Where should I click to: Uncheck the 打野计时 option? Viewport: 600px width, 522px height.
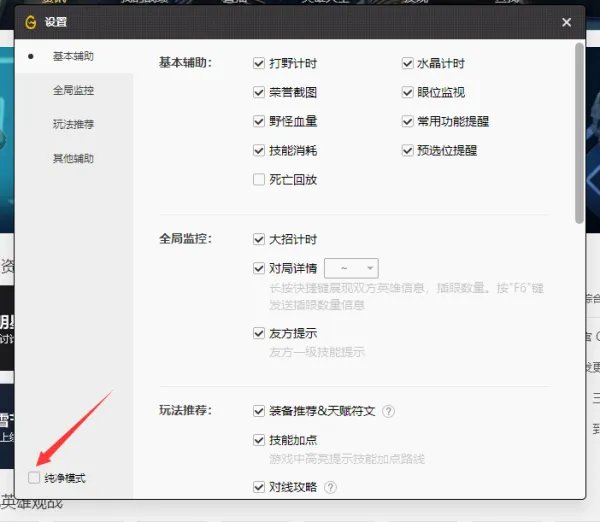pos(259,63)
